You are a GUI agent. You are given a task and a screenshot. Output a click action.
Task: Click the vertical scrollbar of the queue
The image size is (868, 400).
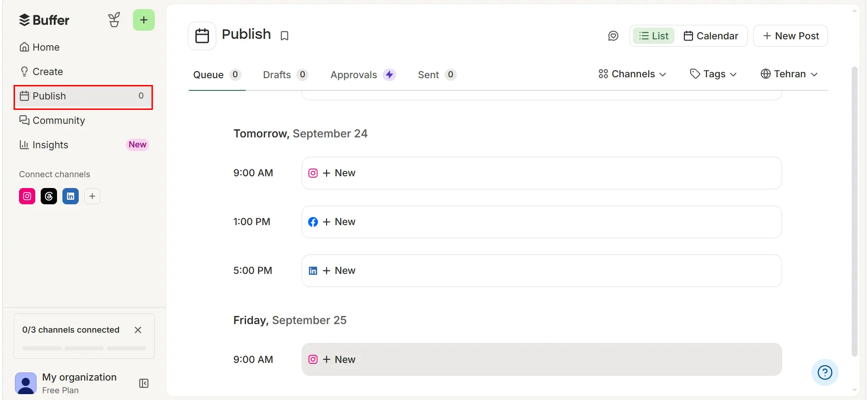854,212
